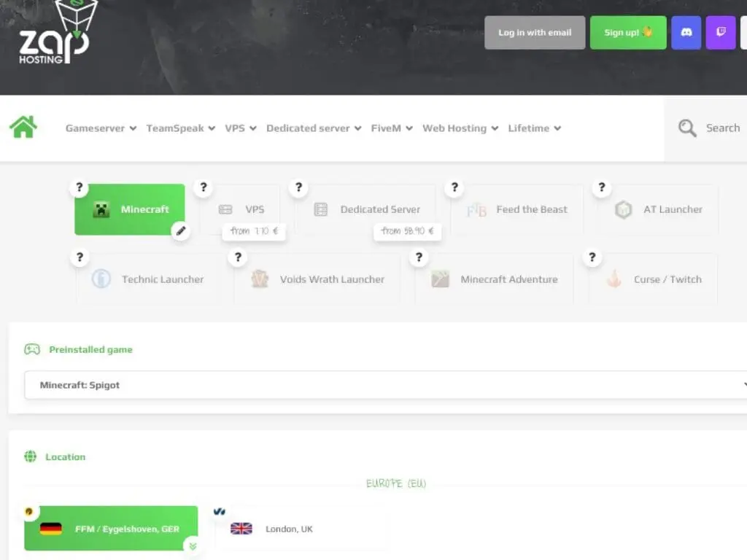
Task: Open the Twitch link button
Action: [721, 32]
